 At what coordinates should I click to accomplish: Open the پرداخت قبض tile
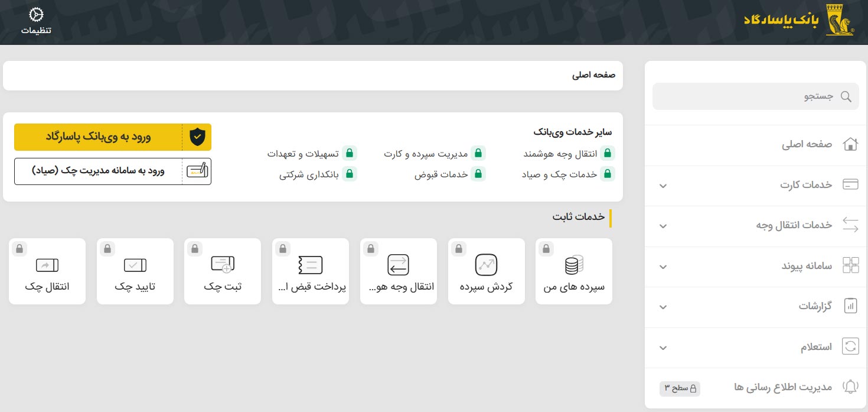310,271
